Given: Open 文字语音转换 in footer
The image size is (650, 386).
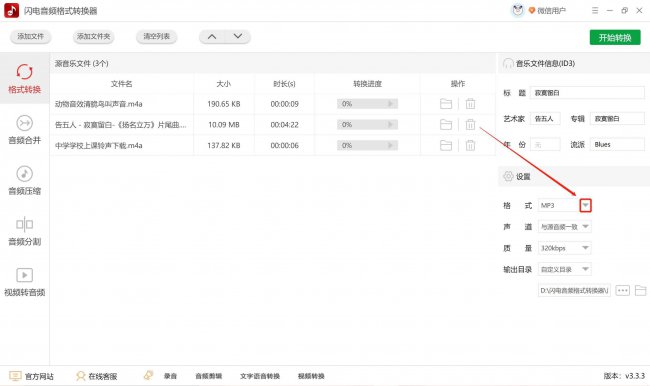Looking at the screenshot, I should tap(260, 376).
